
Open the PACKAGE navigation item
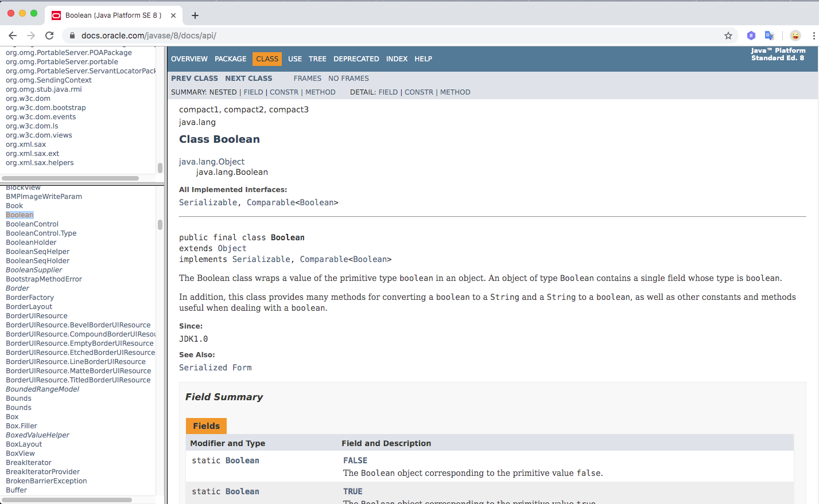pyautogui.click(x=231, y=59)
